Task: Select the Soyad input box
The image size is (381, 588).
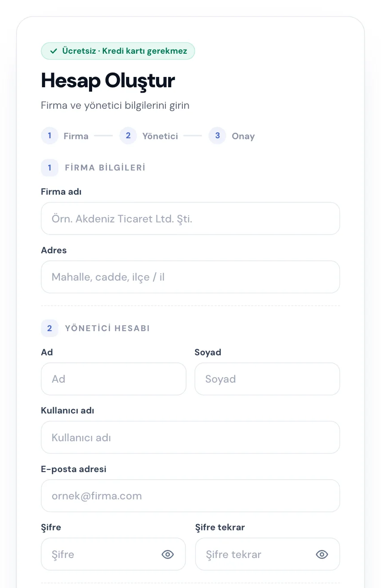Action: point(267,379)
